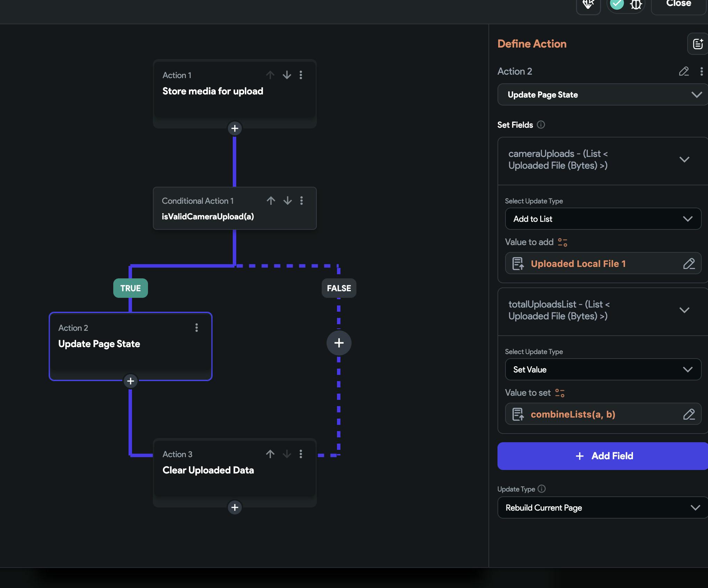708x588 pixels.
Task: Click plus button below Action 1
Action: click(234, 128)
